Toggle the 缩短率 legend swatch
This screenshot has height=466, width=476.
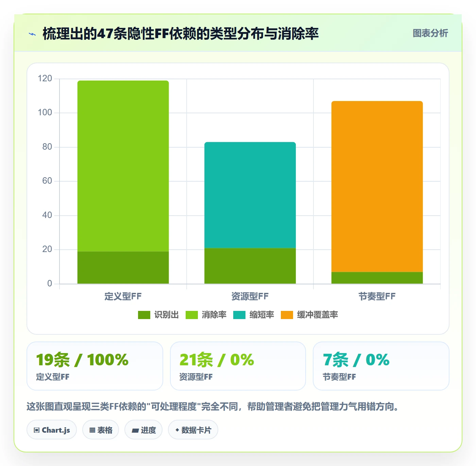coord(239,315)
